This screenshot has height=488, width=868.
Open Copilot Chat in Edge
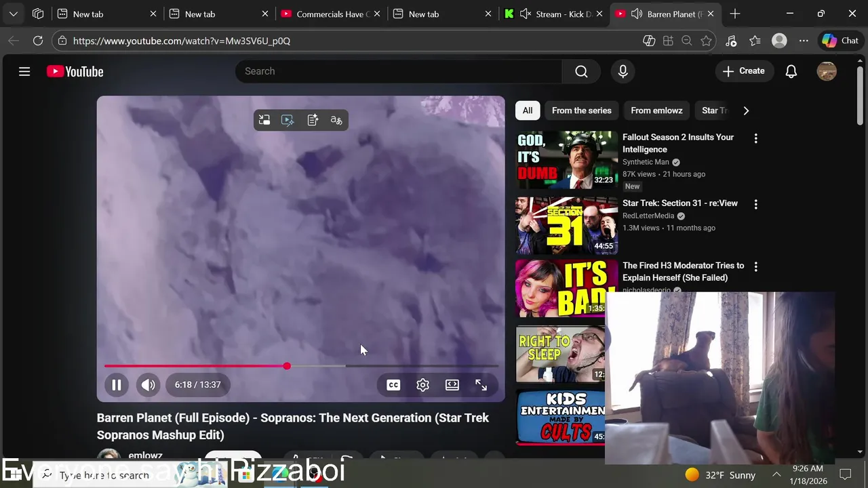point(840,41)
